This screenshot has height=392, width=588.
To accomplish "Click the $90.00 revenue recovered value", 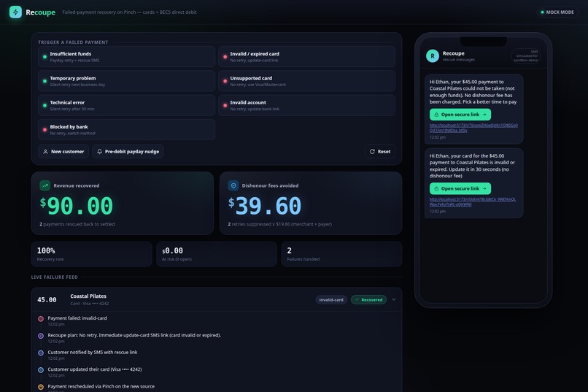I will 77,206.
